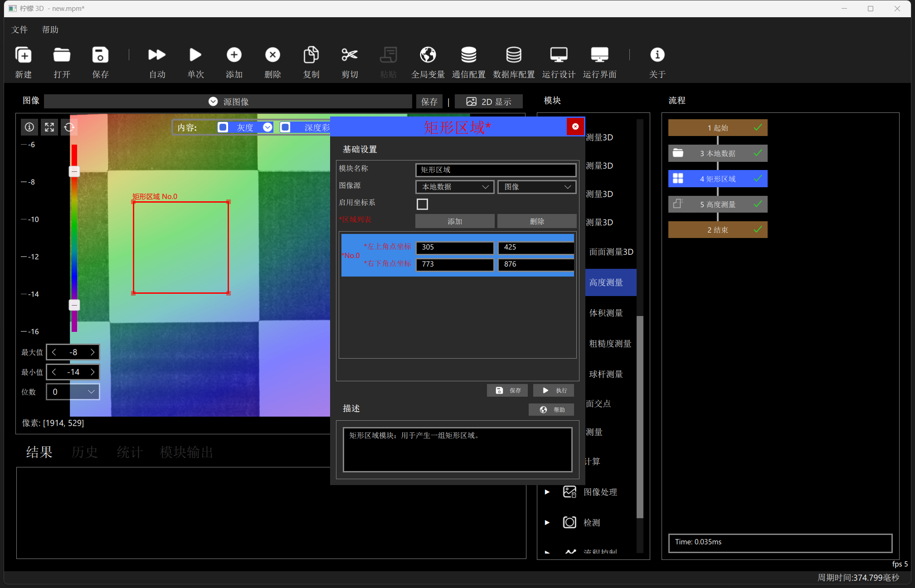
Task: Run once with 单次 play icon
Action: click(x=195, y=55)
